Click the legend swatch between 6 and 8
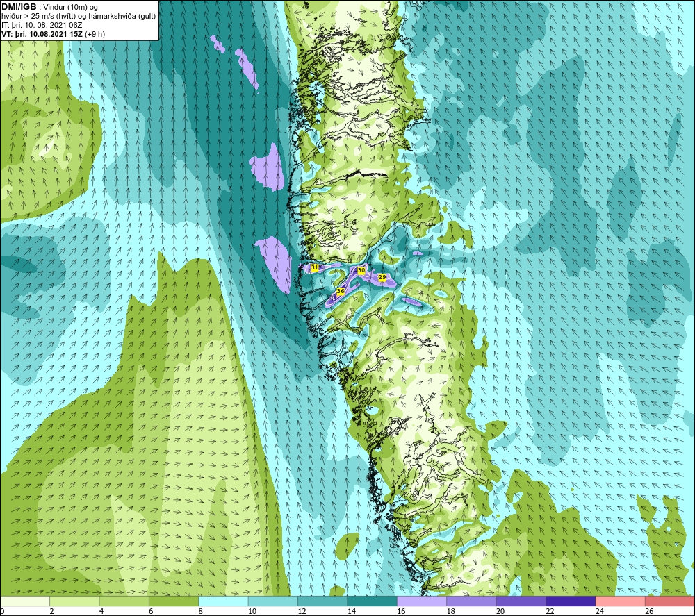 174,601
